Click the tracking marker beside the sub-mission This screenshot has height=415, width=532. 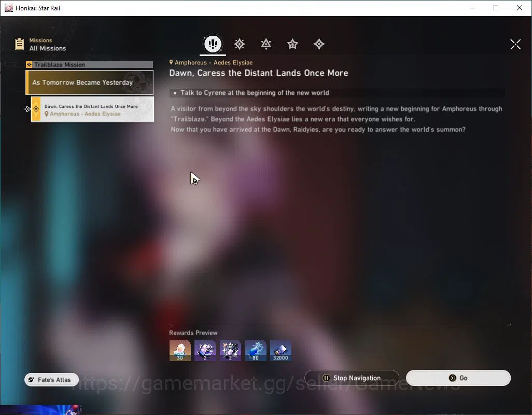pyautogui.click(x=27, y=109)
